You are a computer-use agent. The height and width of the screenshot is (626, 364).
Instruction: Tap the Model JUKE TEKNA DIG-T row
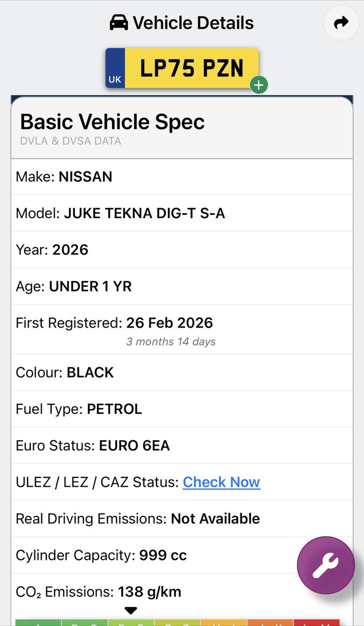click(x=182, y=213)
